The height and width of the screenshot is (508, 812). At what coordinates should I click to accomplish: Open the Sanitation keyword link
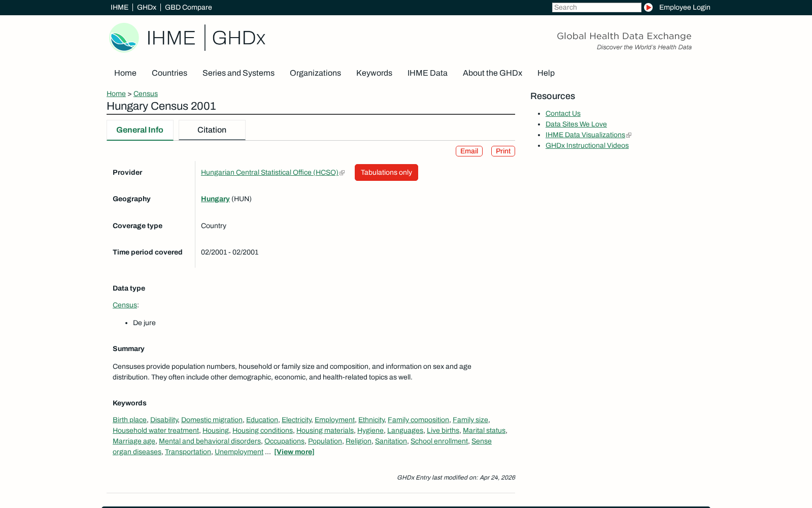pos(391,441)
